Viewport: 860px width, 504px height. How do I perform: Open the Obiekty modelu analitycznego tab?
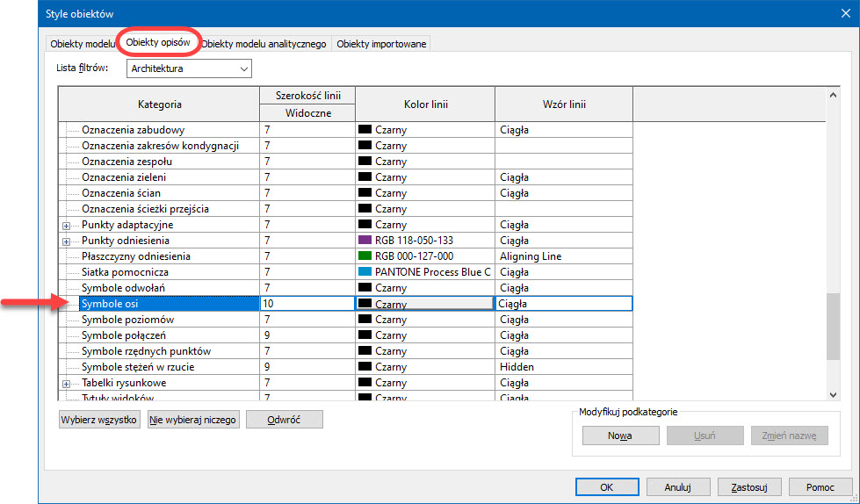pos(264,44)
